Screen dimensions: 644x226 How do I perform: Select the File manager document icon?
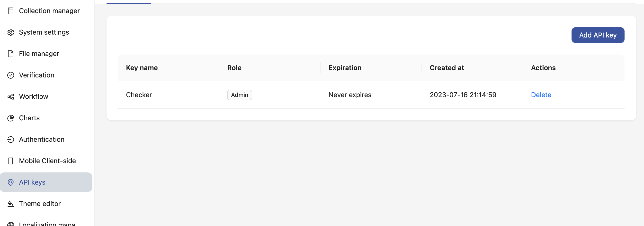(x=11, y=54)
